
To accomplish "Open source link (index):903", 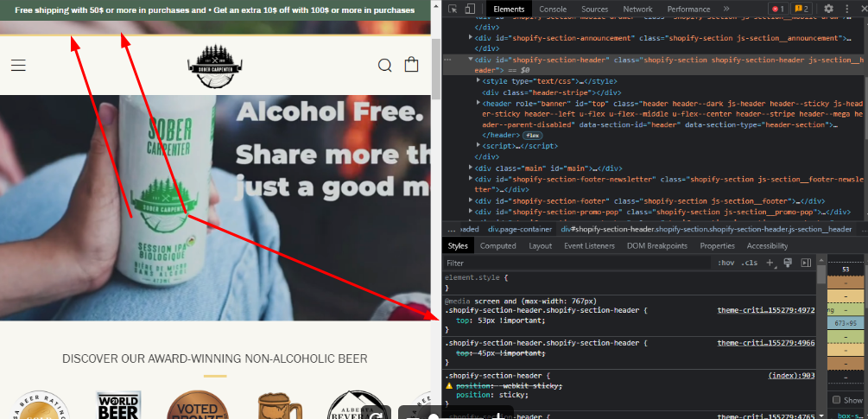I will (792, 376).
